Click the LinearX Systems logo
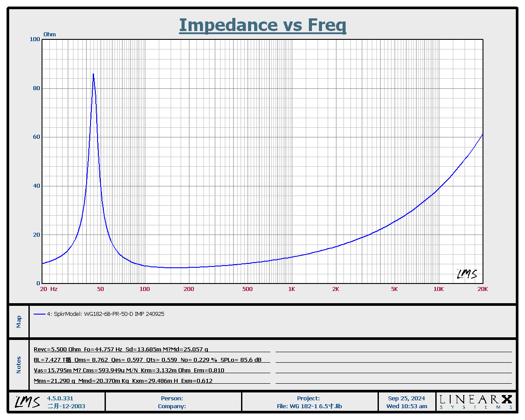This screenshot has height=420, width=525. tap(476, 402)
